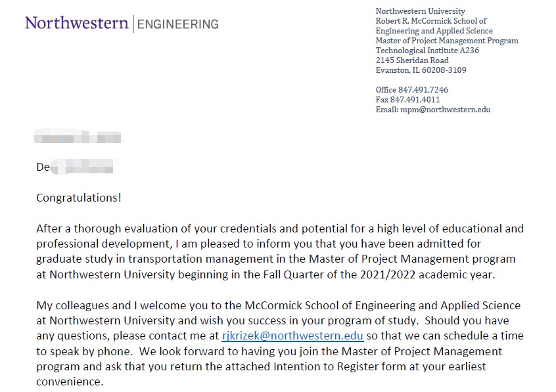Click 'Technological Institute A236' address line
The width and height of the screenshot is (556, 392).
tap(427, 51)
